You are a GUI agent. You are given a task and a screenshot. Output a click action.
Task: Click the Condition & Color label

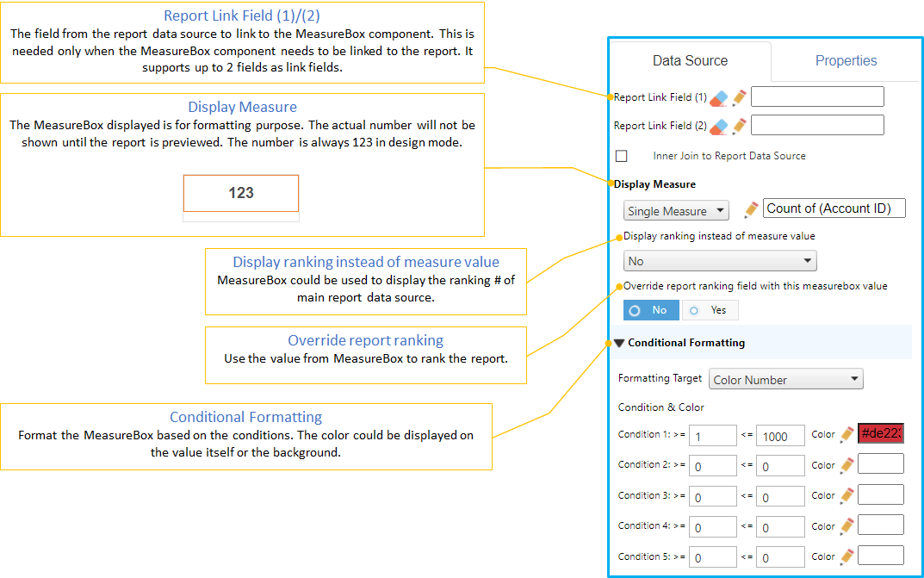pos(660,407)
